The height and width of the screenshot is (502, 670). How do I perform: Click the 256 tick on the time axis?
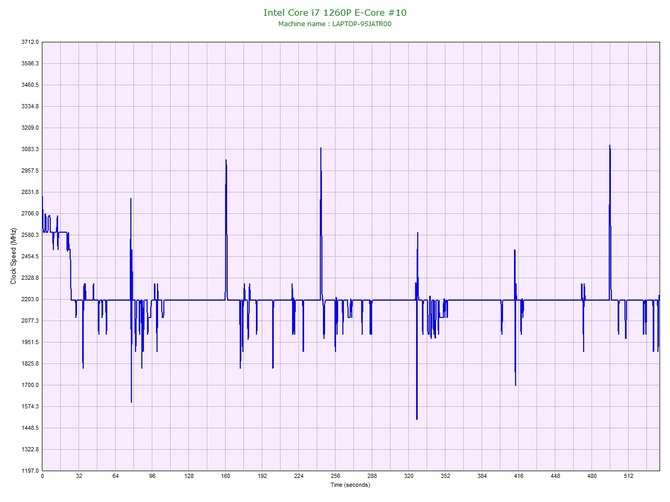[335, 476]
